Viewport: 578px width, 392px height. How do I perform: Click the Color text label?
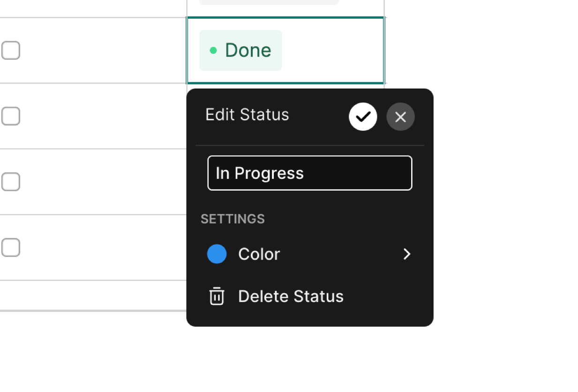[x=259, y=254]
